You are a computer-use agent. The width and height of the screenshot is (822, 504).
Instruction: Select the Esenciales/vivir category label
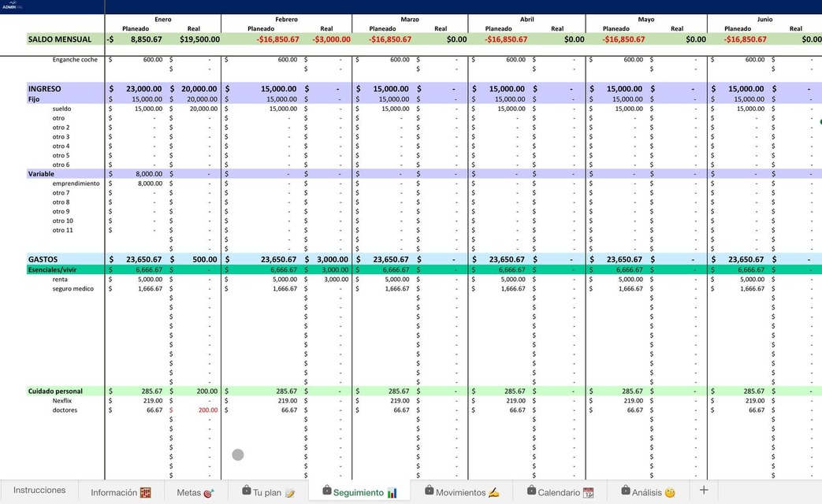point(53,270)
